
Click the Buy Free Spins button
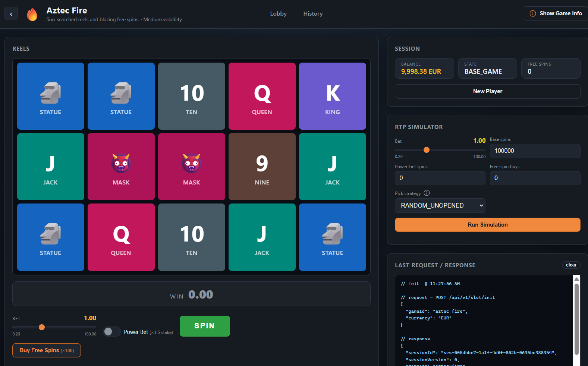47,350
